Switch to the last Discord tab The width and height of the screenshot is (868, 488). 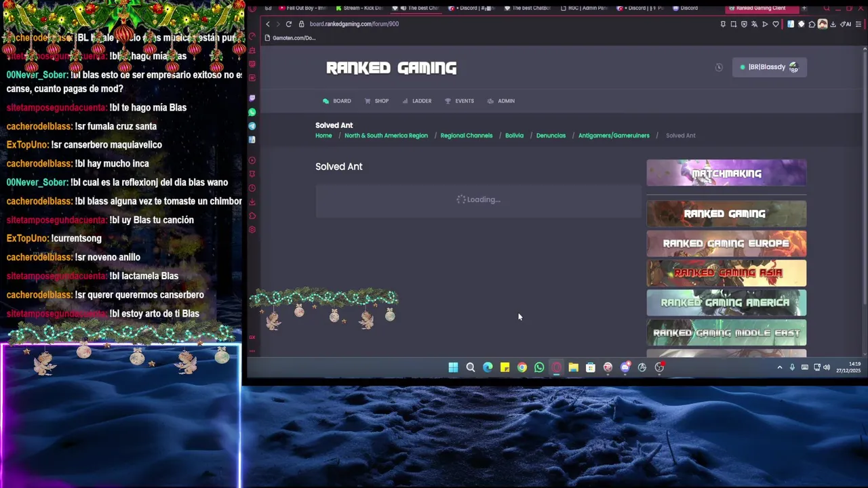(685, 8)
